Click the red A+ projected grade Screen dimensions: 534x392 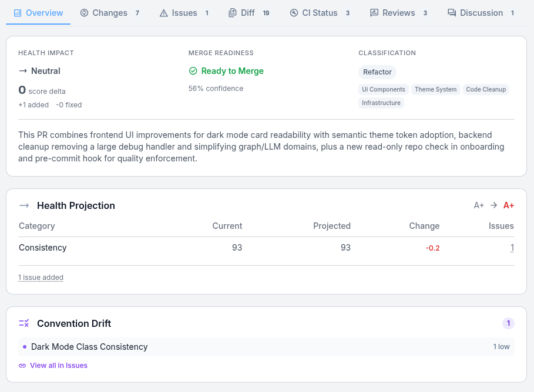508,205
